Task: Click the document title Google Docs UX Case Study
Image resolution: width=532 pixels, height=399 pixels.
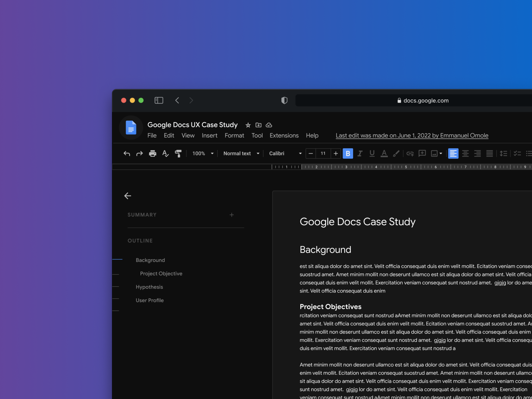Action: click(x=193, y=125)
